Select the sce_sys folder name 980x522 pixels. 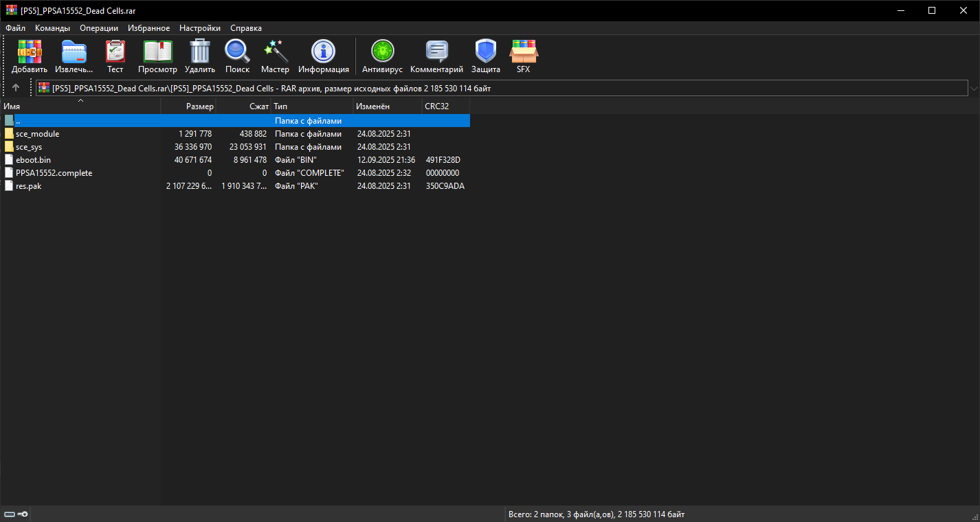click(x=29, y=147)
